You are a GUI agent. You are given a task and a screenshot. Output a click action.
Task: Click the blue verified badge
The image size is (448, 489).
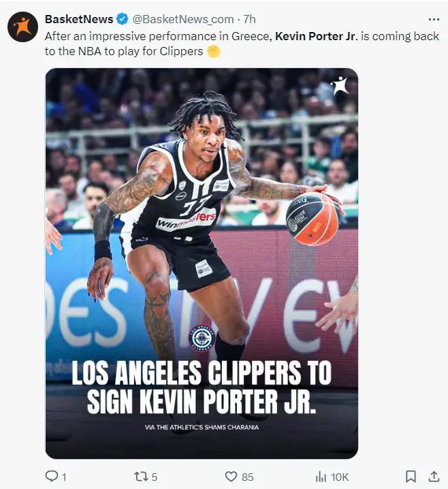tap(122, 19)
